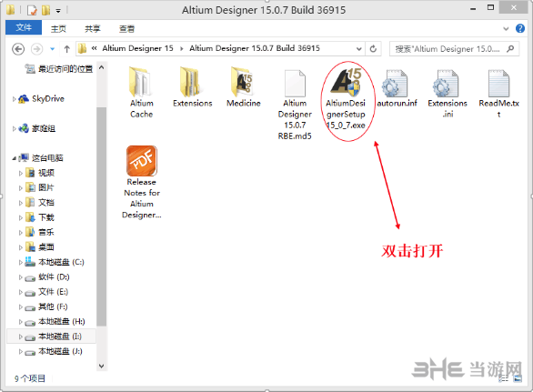Click the Back navigation arrow
The width and height of the screenshot is (533, 392).
click(18, 49)
